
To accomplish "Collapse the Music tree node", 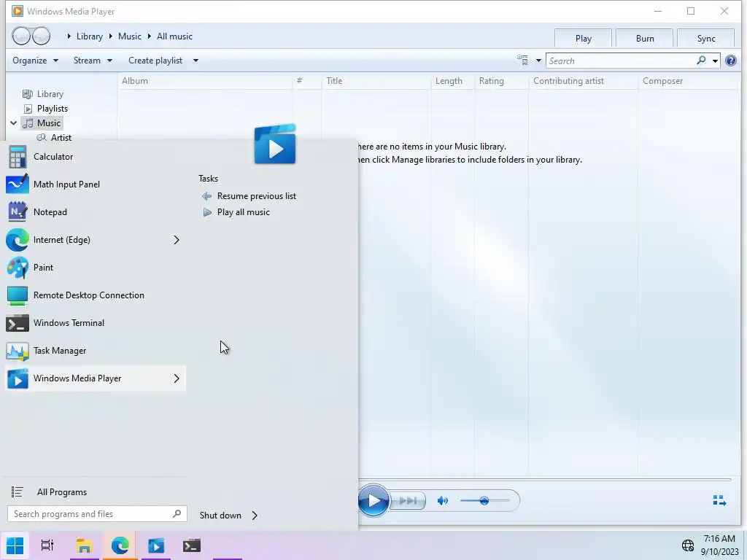I will click(13, 122).
